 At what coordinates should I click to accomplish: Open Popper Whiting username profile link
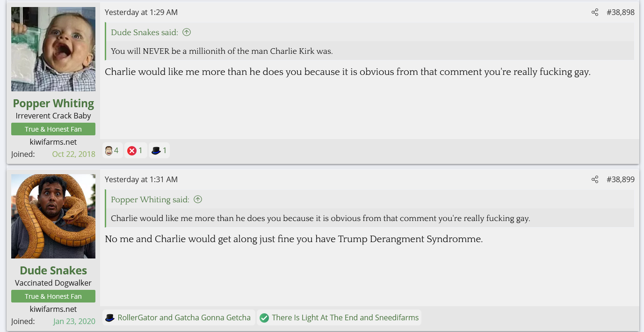tap(53, 103)
